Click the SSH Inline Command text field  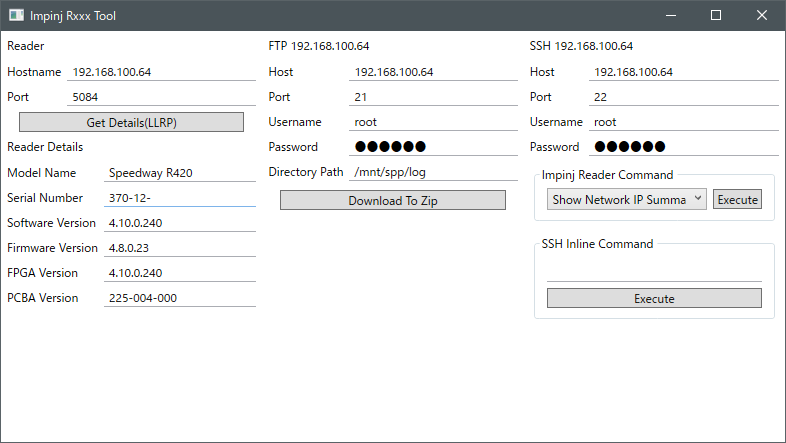654,273
